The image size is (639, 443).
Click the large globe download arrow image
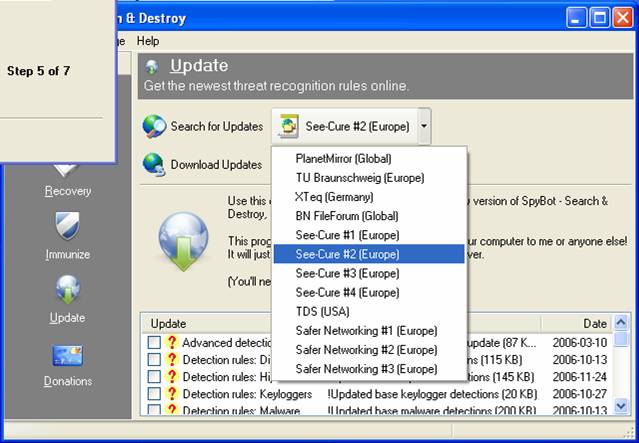click(x=183, y=241)
